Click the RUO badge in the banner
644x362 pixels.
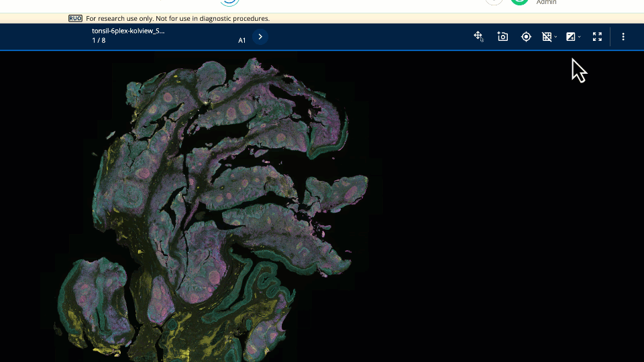click(x=75, y=19)
